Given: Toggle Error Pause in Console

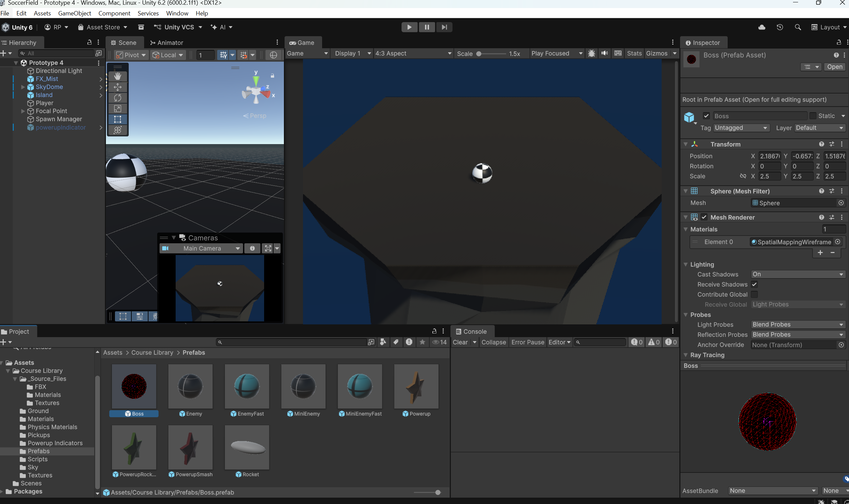Looking at the screenshot, I should click(x=528, y=342).
